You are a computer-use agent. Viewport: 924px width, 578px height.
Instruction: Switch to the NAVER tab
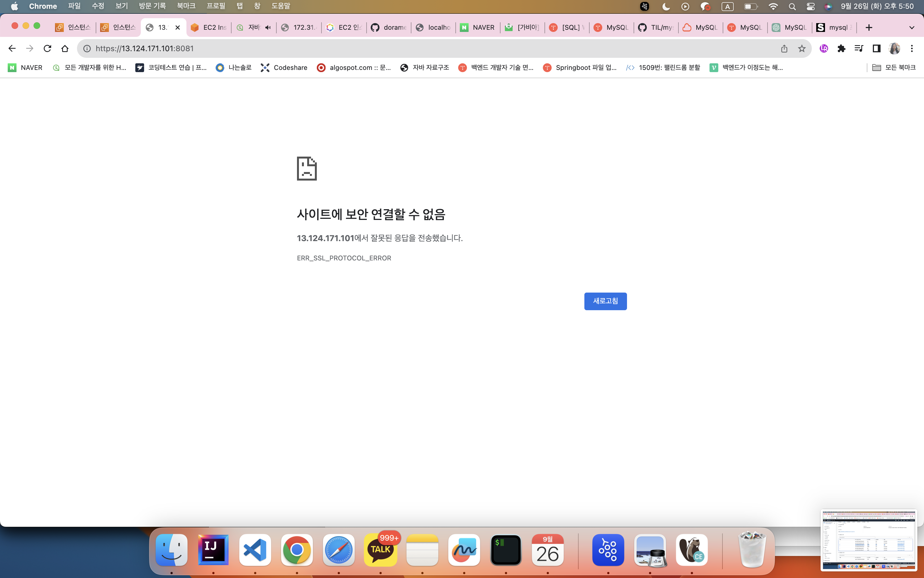tap(478, 28)
